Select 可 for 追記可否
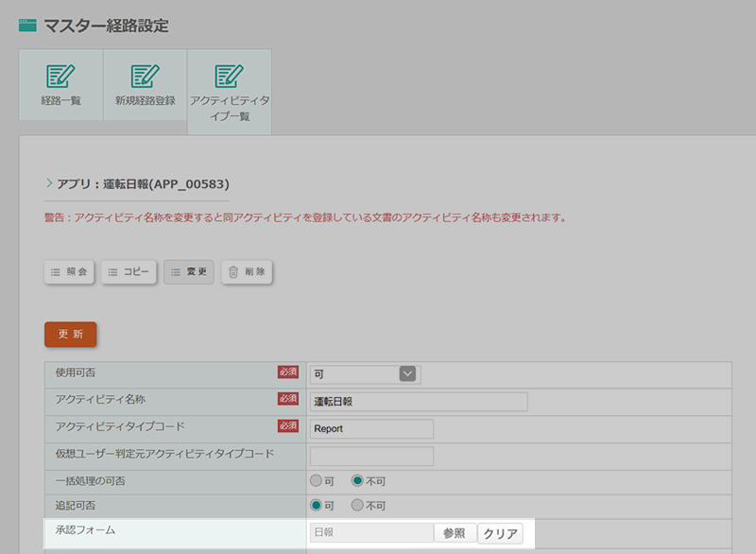 [x=316, y=505]
